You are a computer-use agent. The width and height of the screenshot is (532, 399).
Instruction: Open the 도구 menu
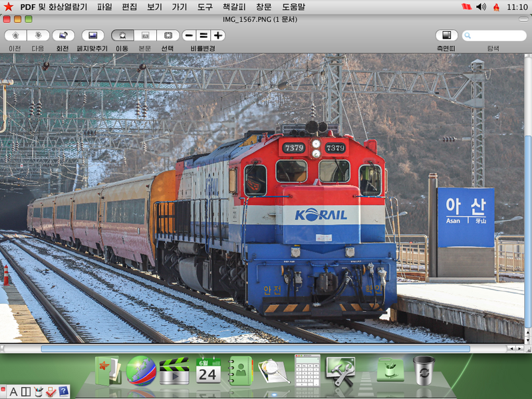(x=205, y=7)
